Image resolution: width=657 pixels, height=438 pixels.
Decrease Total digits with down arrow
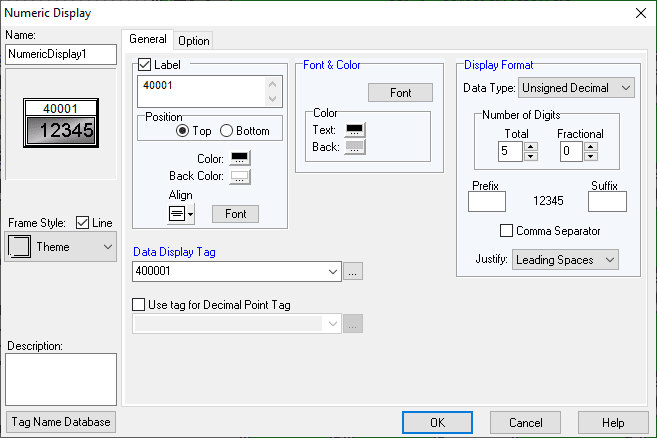pos(531,156)
